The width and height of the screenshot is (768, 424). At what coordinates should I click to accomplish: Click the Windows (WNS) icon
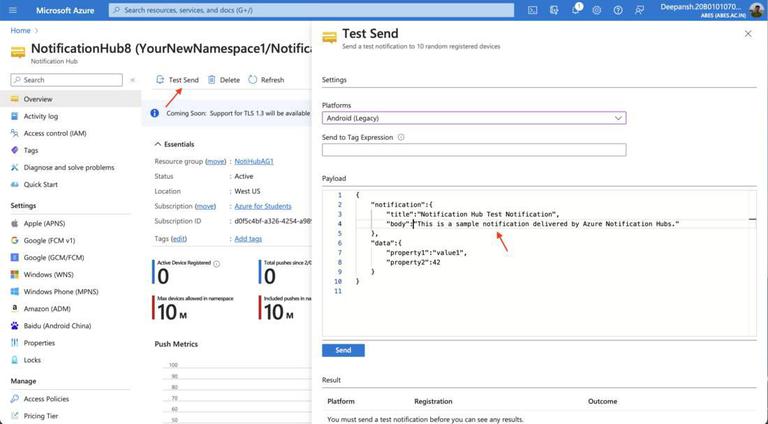tap(15, 275)
